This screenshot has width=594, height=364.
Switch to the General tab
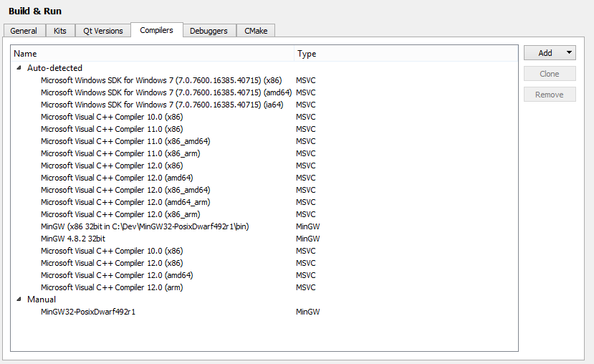tap(24, 31)
